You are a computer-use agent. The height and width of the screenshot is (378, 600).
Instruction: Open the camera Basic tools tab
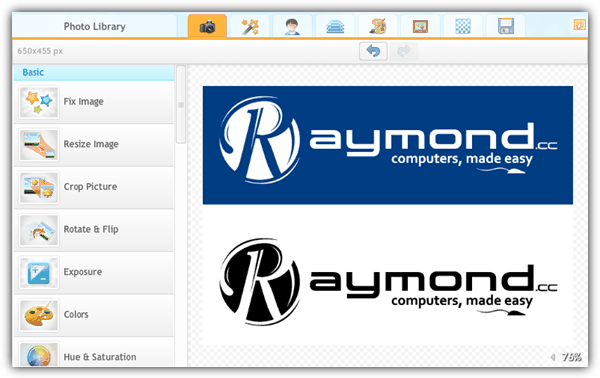coord(207,26)
